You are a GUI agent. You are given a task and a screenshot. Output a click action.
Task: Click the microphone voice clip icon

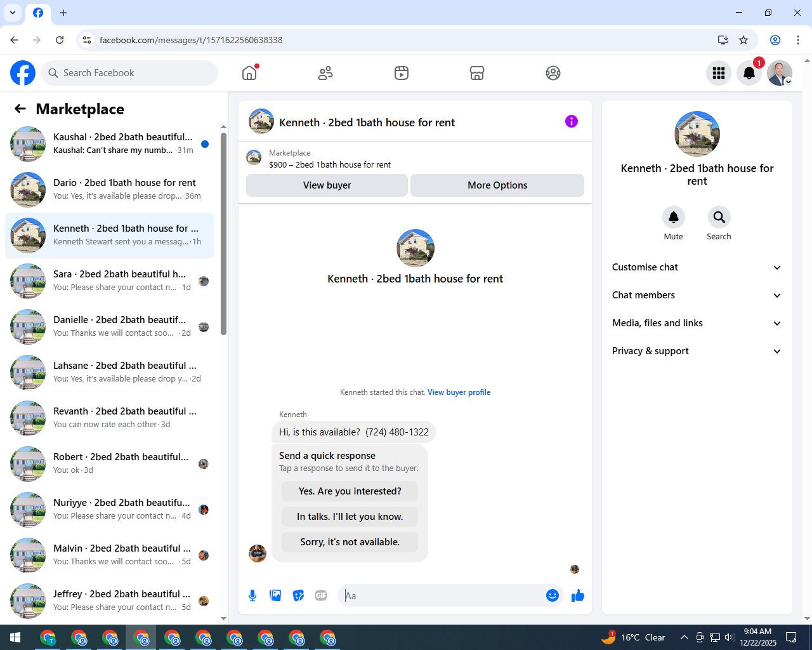pyautogui.click(x=252, y=595)
